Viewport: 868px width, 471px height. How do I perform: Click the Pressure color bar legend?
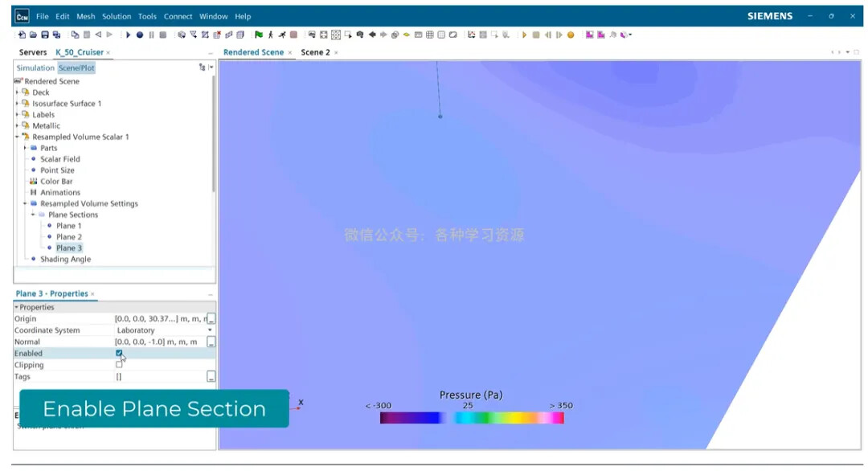pos(471,417)
